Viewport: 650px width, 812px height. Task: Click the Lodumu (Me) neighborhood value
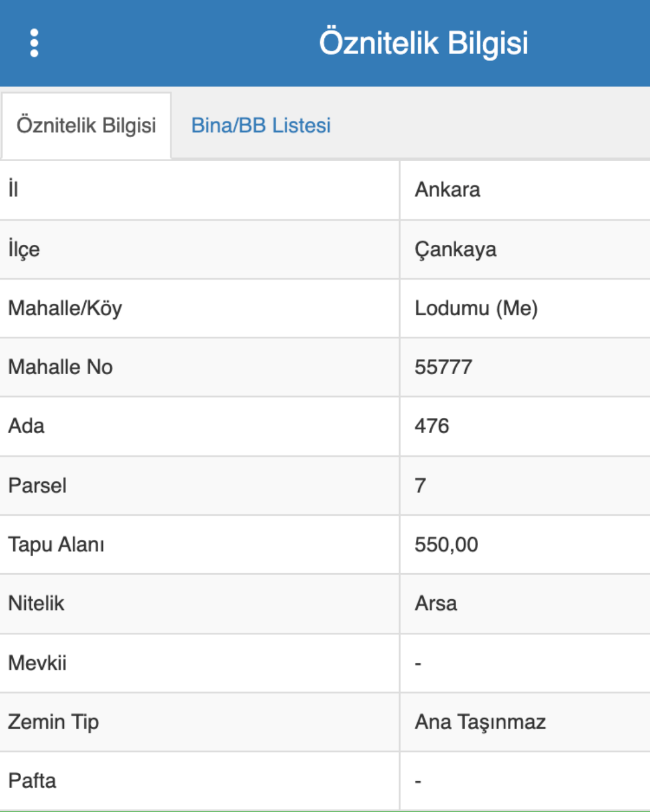point(475,308)
